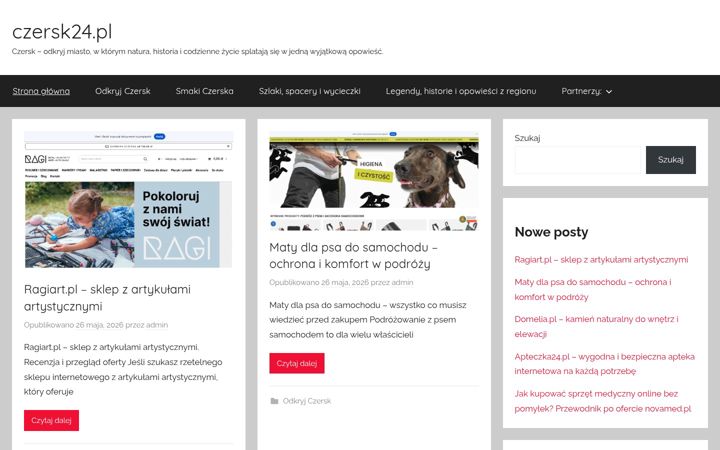The image size is (720, 450).
Task: Open the czersk24.pl site title link
Action: 62,32
